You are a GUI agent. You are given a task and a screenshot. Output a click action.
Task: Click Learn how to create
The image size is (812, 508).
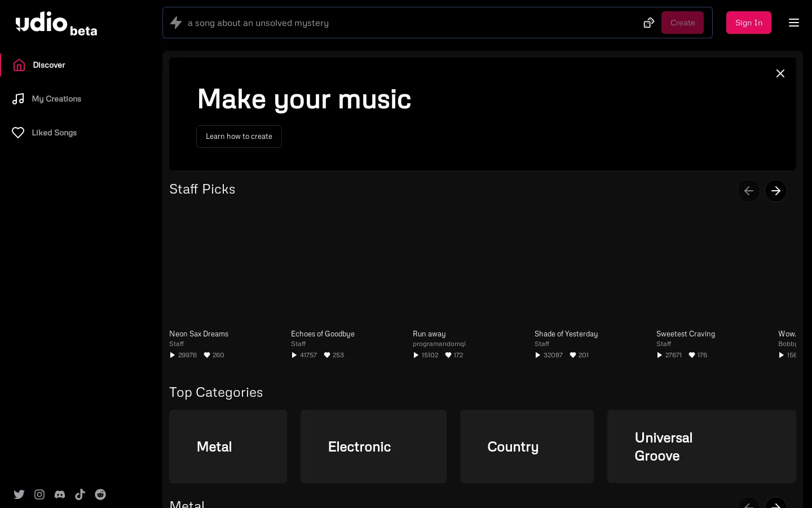point(239,137)
